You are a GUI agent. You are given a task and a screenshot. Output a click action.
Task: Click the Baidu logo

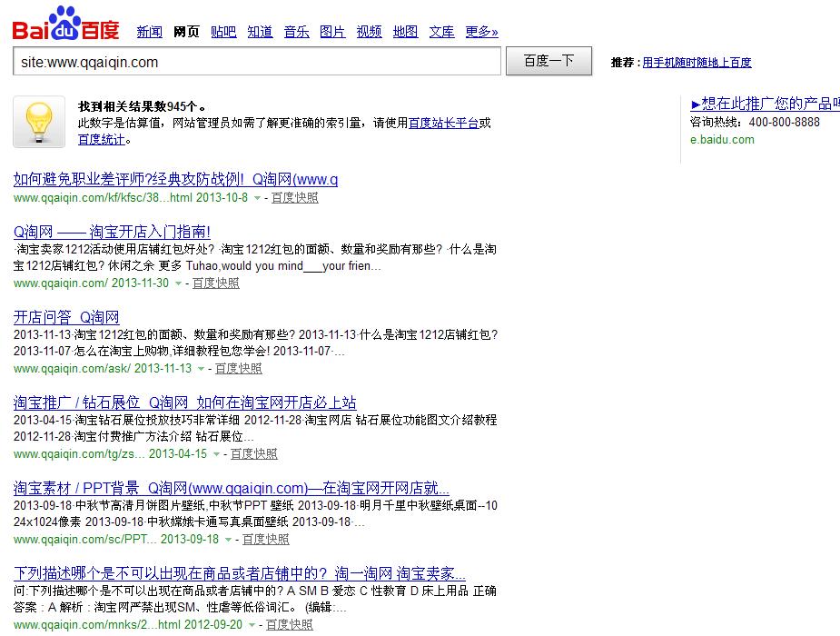[65, 25]
